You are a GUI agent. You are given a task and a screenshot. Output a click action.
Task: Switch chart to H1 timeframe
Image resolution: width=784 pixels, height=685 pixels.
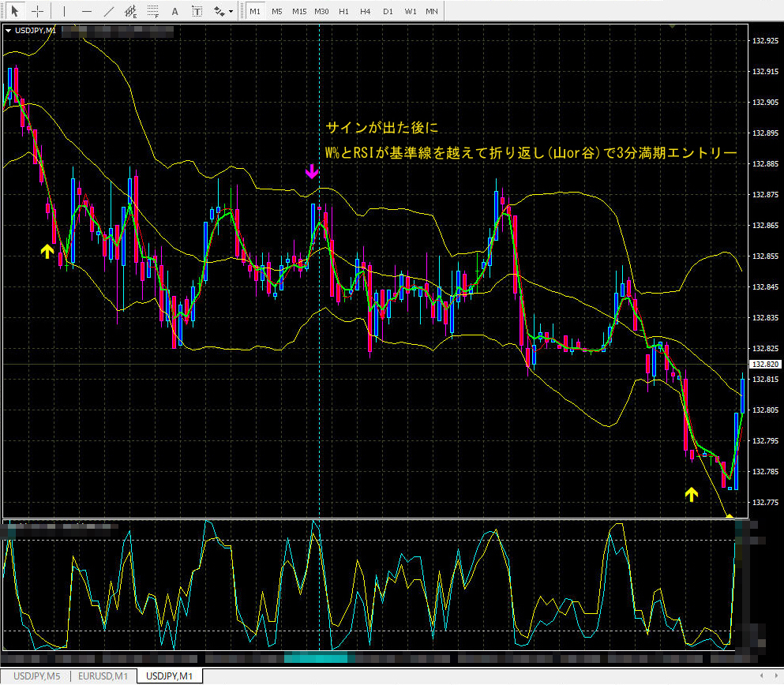(x=343, y=11)
